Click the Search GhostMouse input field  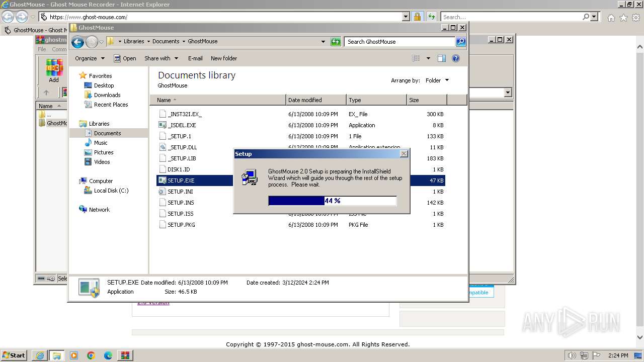400,42
